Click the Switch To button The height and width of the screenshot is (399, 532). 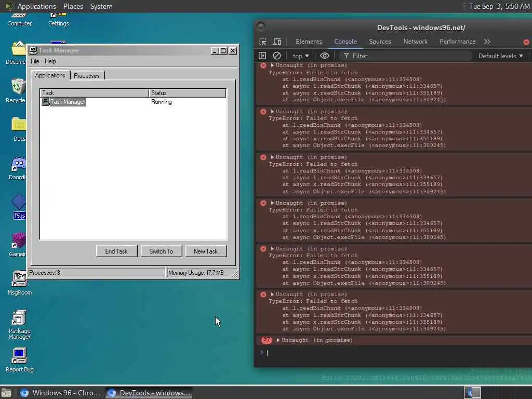(x=161, y=251)
